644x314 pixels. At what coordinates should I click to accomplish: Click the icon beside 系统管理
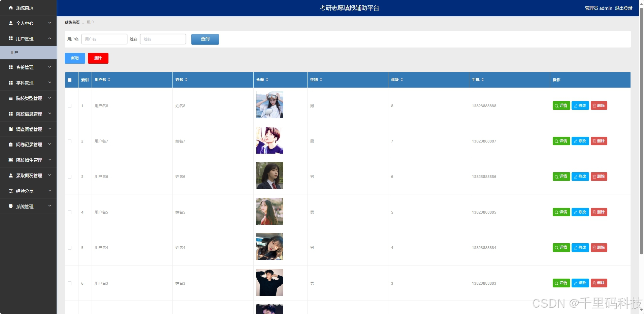pos(11,206)
